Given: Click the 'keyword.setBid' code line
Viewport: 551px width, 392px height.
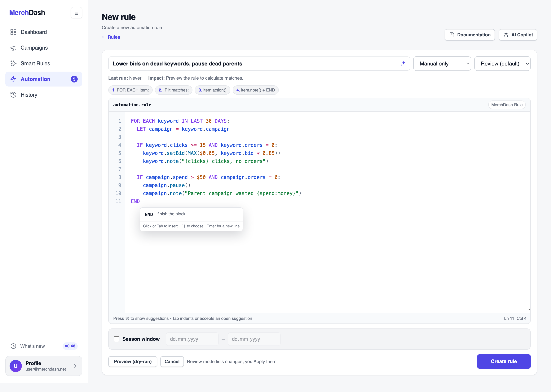Looking at the screenshot, I should point(211,153).
